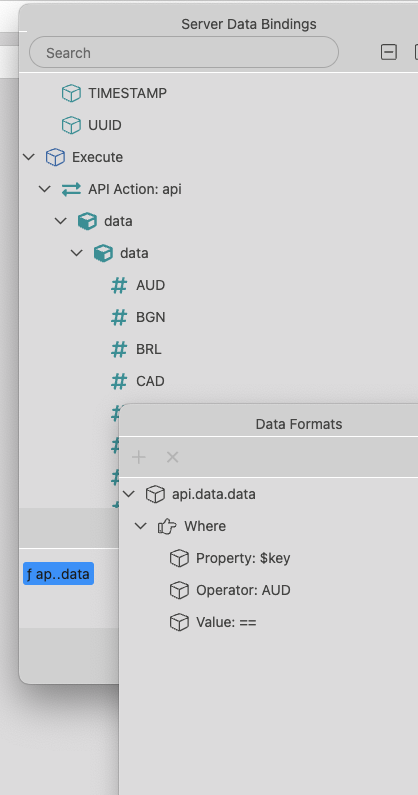
Task: Click the Where pointing-hand icon
Action: (167, 526)
